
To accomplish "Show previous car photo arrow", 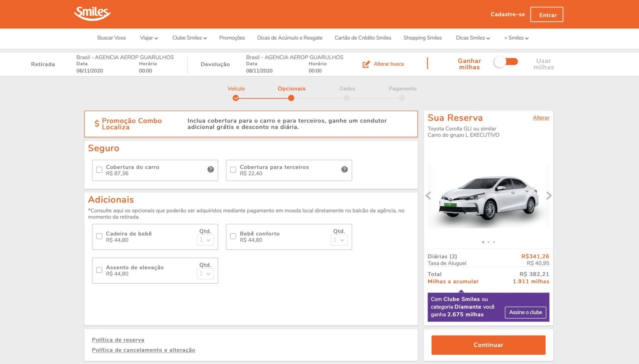I will click(x=429, y=196).
